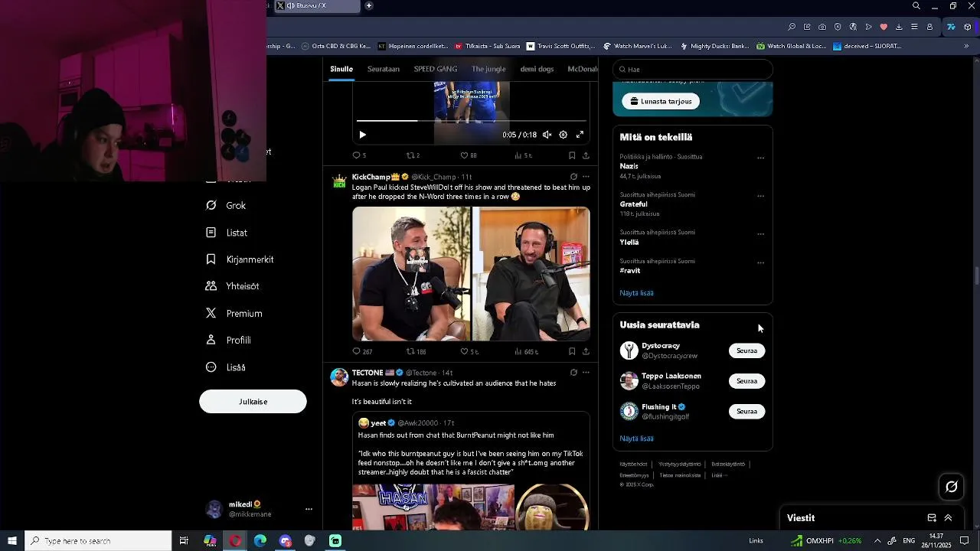Switch to the demi dogs tab

tap(537, 69)
